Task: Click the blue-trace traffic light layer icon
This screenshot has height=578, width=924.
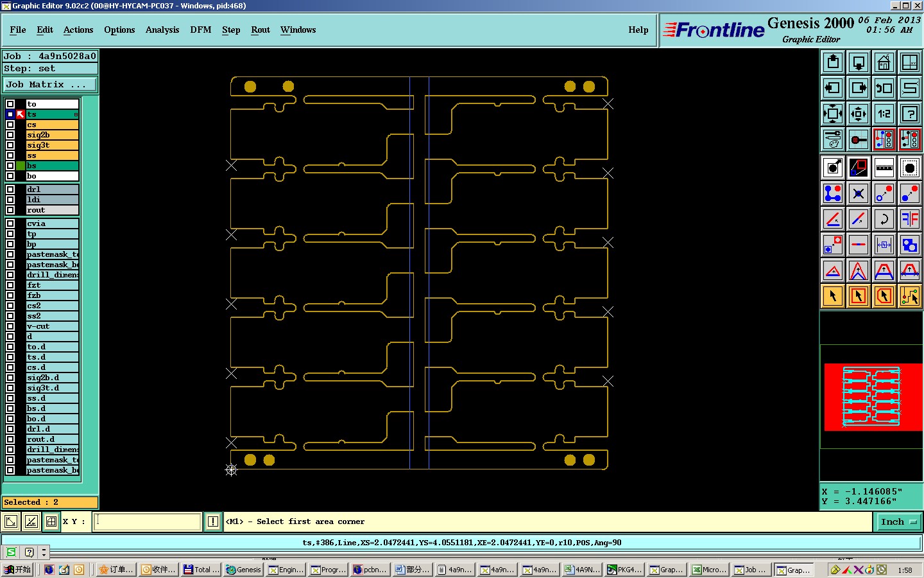Action: click(x=884, y=139)
